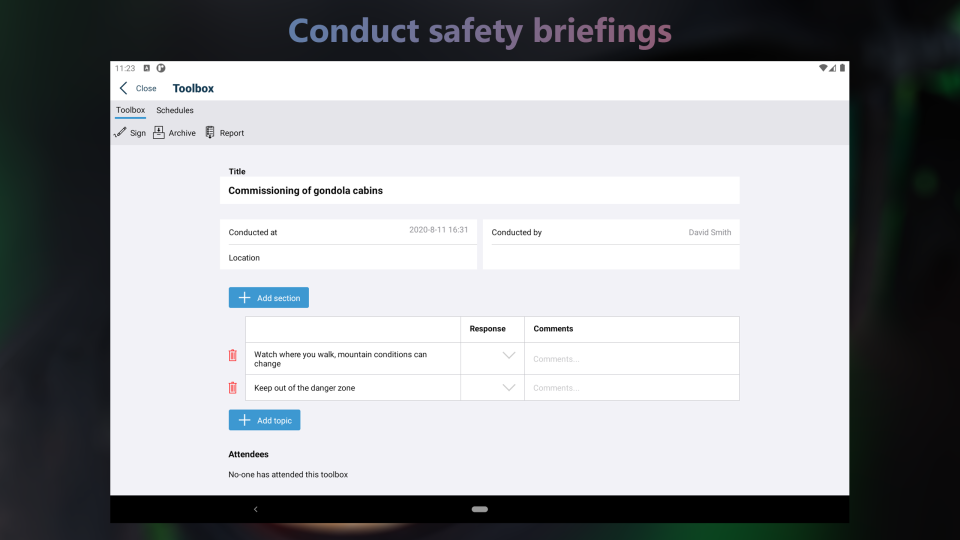Viewport: 960px width, 540px height.
Task: Click the topic text 'Watch where you walk'
Action: click(340, 359)
